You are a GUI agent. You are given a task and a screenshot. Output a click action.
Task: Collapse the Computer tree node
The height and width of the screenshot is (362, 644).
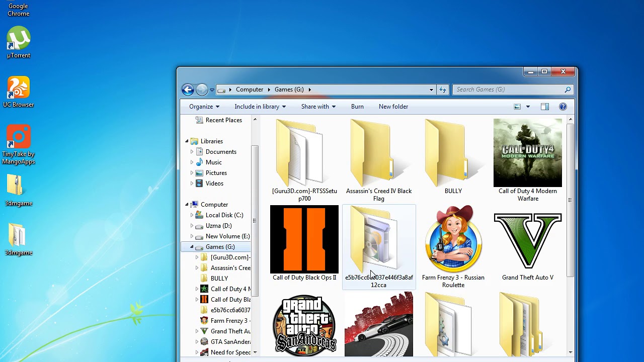point(187,205)
